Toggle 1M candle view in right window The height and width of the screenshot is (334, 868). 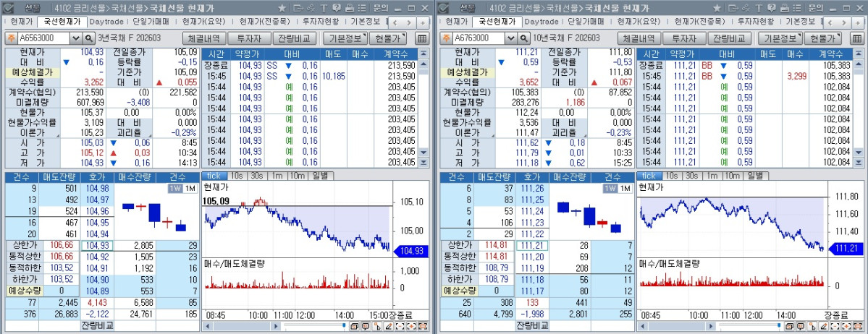click(x=625, y=189)
